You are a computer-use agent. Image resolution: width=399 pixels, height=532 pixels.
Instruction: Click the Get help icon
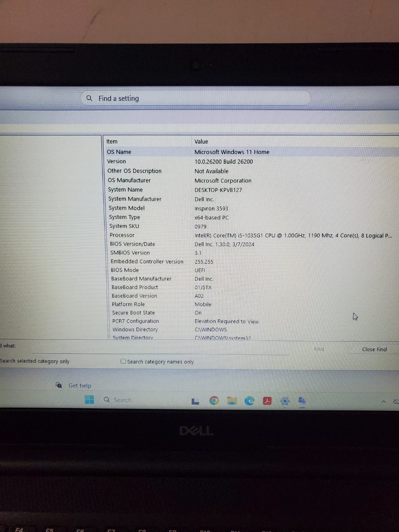point(59,385)
